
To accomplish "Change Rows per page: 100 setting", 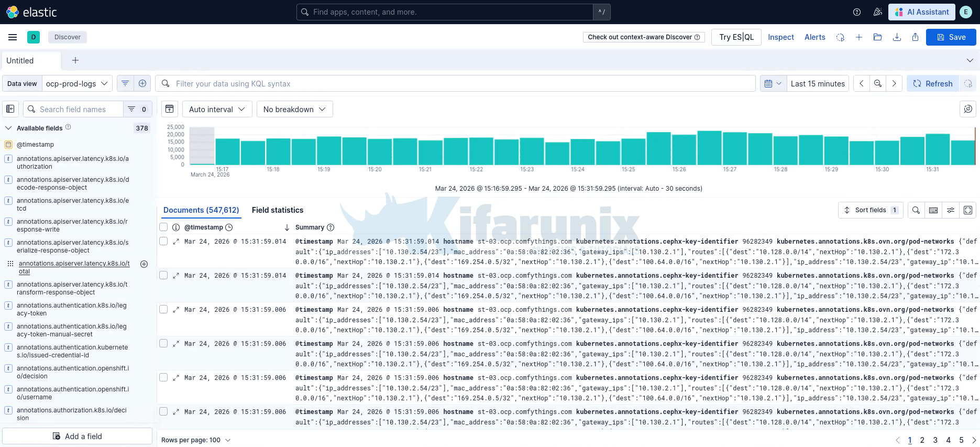I will 195,440.
